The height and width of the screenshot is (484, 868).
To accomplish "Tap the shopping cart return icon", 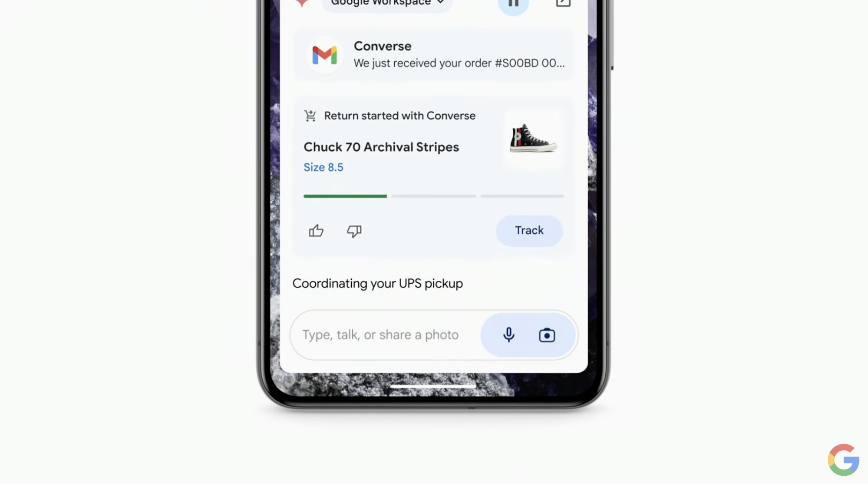I will 310,116.
